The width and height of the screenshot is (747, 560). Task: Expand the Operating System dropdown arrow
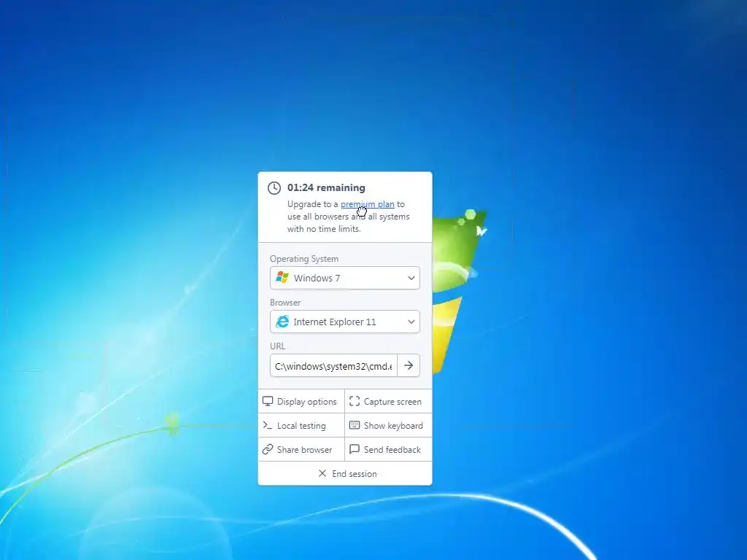[411, 278]
